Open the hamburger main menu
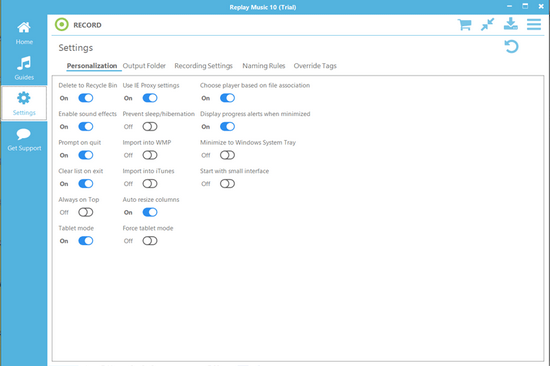This screenshot has height=366, width=550. 534,24
